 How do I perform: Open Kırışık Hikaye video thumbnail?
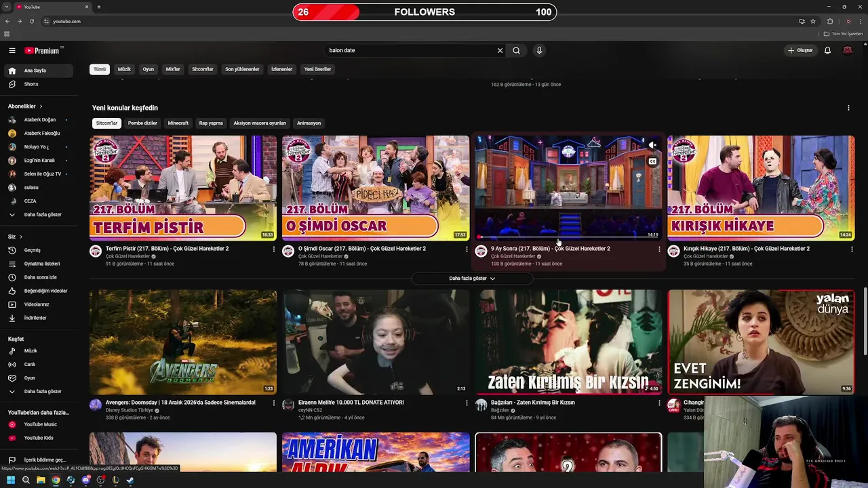coord(761,188)
